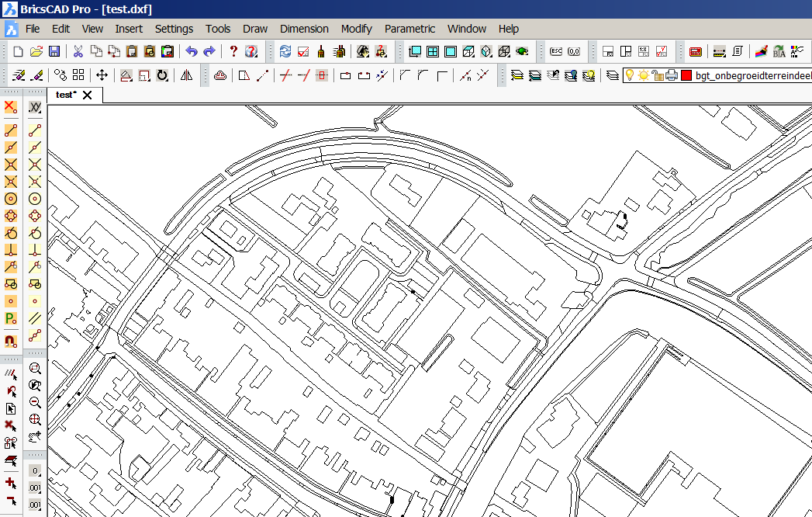Viewport: 812px width, 517px height.
Task: Toggle the layer freeze sun icon
Action: click(x=644, y=75)
